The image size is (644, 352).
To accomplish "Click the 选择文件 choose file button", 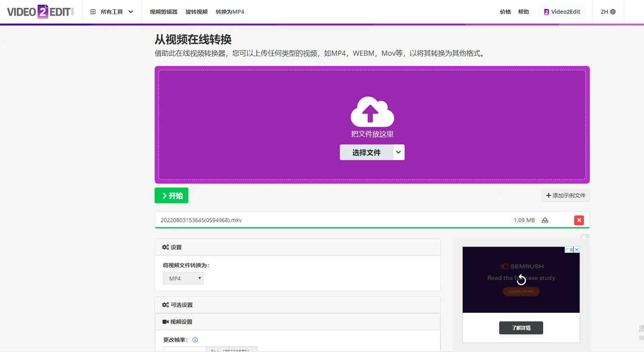I will [367, 152].
